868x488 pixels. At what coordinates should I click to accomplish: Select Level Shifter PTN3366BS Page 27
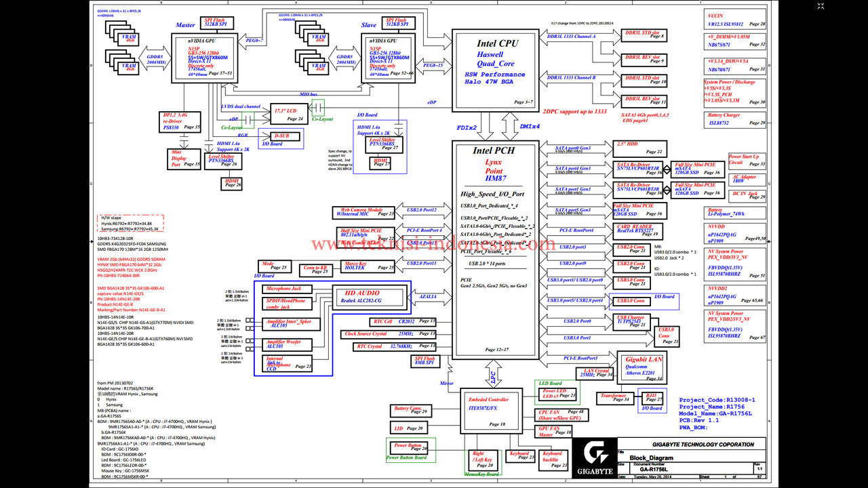tap(384, 144)
